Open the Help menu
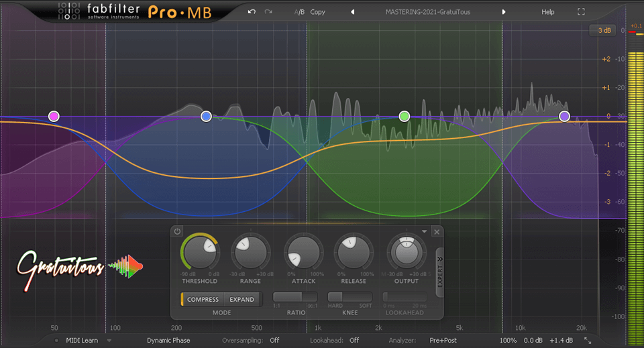Viewport: 644px width, 348px height. (x=547, y=12)
